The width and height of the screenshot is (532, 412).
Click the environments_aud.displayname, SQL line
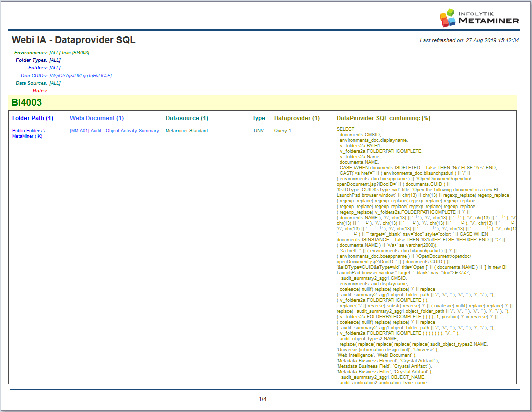[374, 284]
